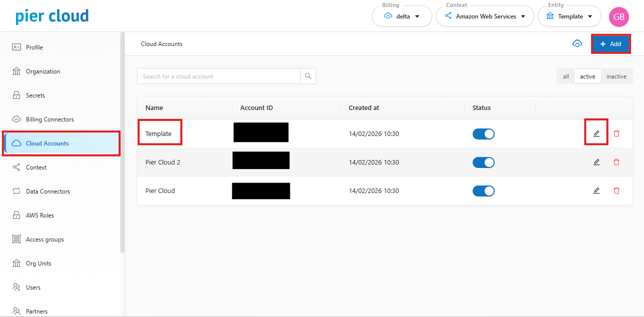The image size is (644, 317).
Task: Turn off the Pier Cloud status toggle
Action: (483, 190)
